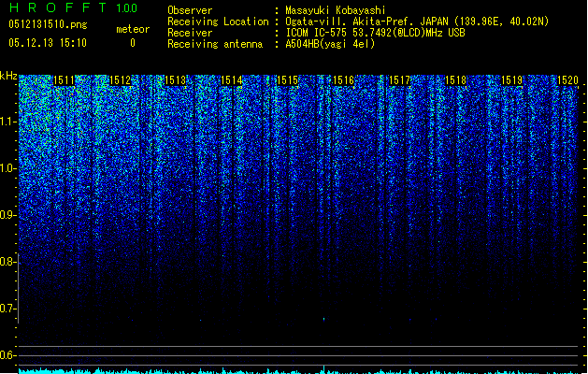Screen dimensions: 588x374
Task: Click the 1511 time marker
Action: (65, 80)
